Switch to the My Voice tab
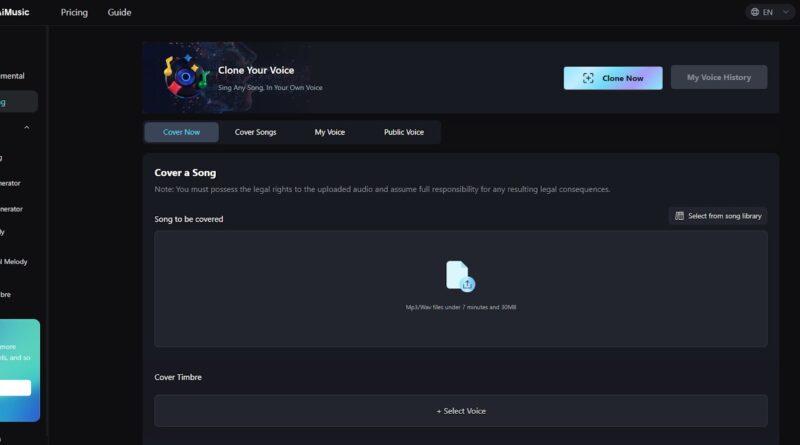Viewport: 800px width, 445px height. pos(330,132)
